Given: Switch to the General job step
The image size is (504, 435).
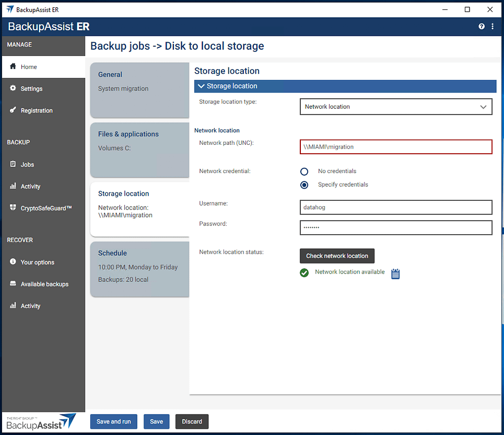Looking at the screenshot, I should (x=140, y=90).
